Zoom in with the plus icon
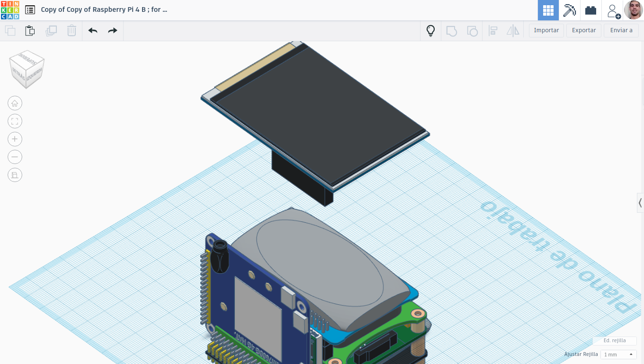Viewport: 644px width, 364px height. point(15,139)
